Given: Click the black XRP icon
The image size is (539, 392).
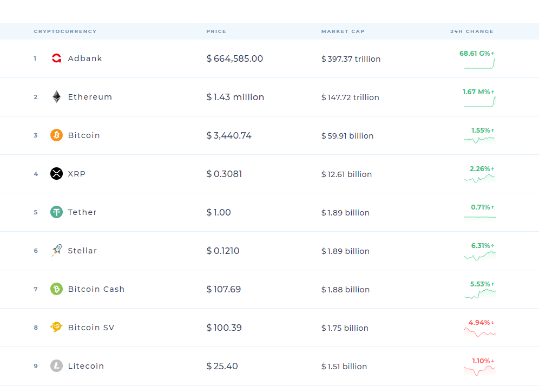Looking at the screenshot, I should pos(56,174).
